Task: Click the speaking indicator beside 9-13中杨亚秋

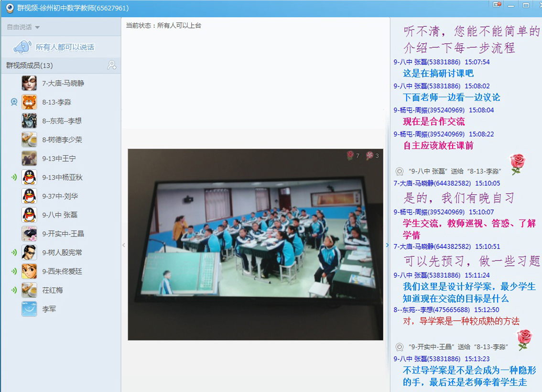Action: (x=14, y=177)
